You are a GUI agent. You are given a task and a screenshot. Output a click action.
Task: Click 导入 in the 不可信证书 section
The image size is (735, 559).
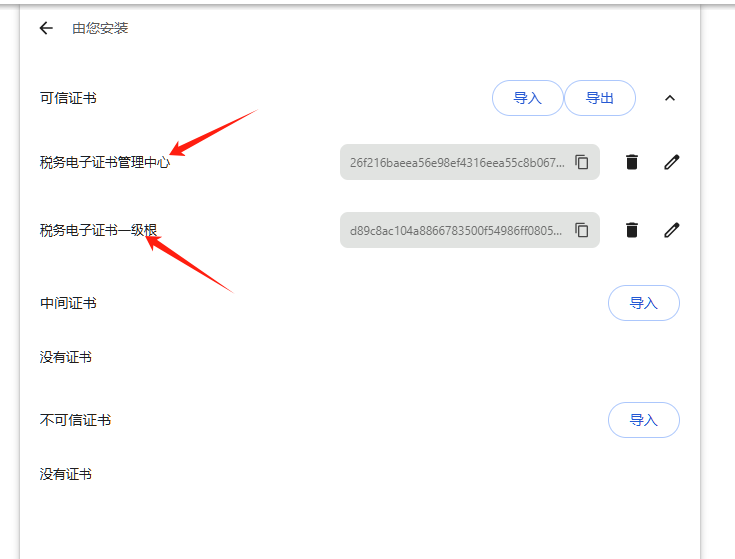pos(644,420)
